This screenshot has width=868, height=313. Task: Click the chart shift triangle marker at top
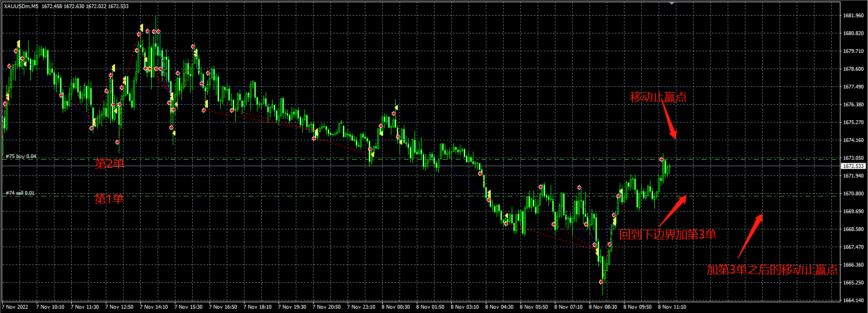672,3
